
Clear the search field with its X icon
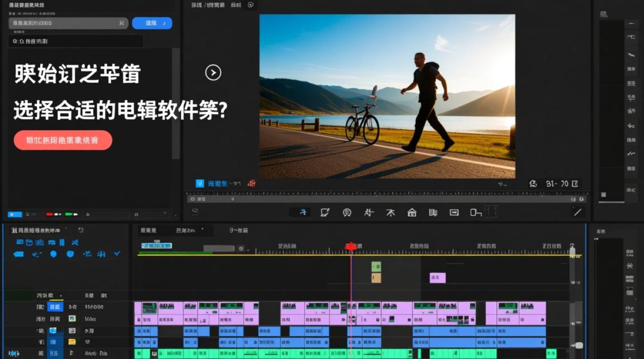coord(122,23)
